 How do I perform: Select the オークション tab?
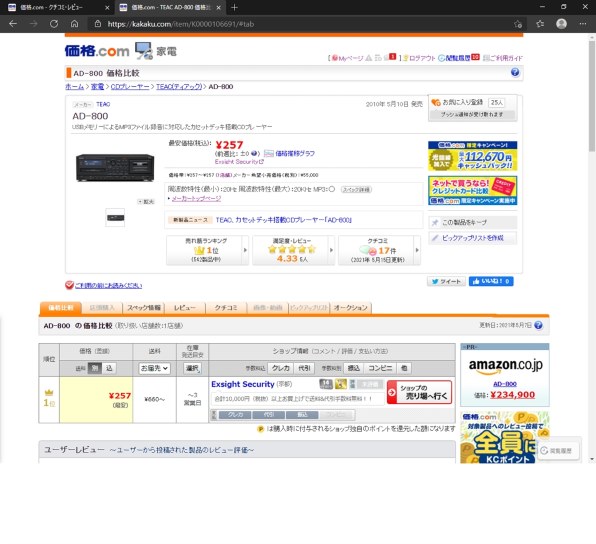[x=350, y=308]
